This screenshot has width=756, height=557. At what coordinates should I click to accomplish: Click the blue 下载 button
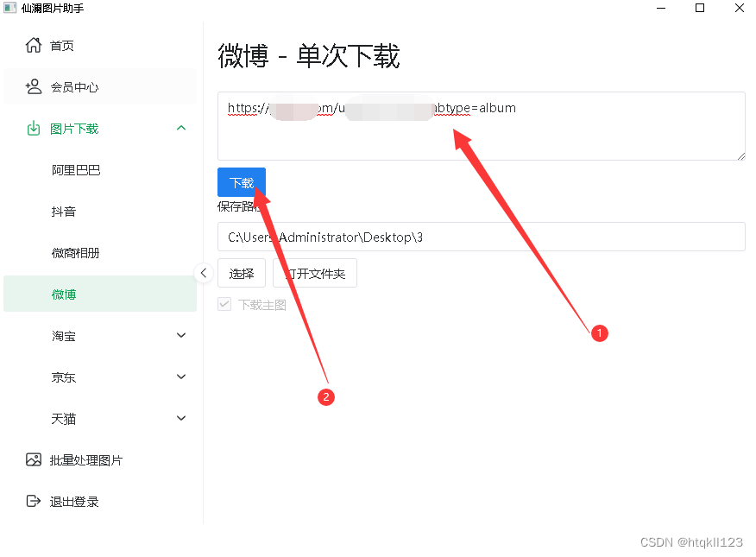tap(242, 182)
